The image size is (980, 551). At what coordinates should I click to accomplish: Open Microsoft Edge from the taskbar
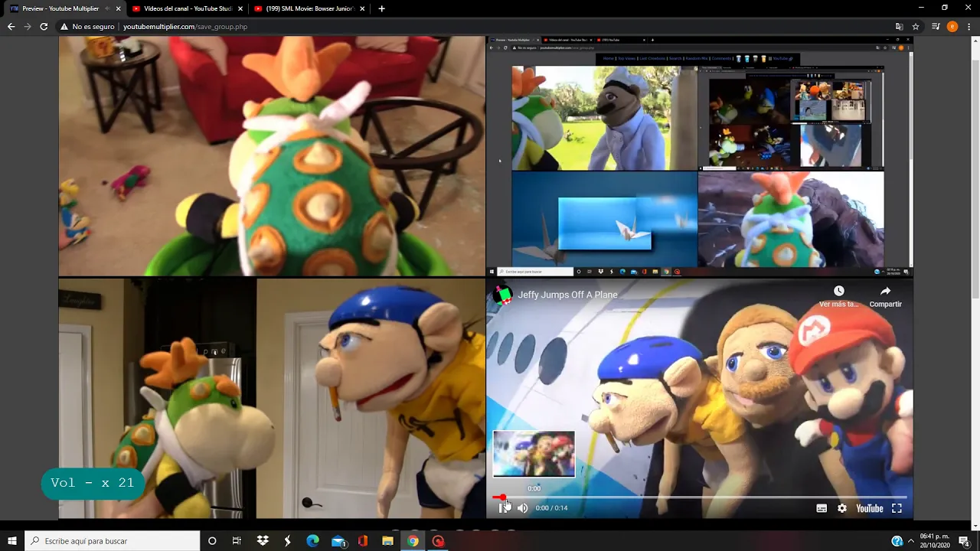[x=312, y=541]
